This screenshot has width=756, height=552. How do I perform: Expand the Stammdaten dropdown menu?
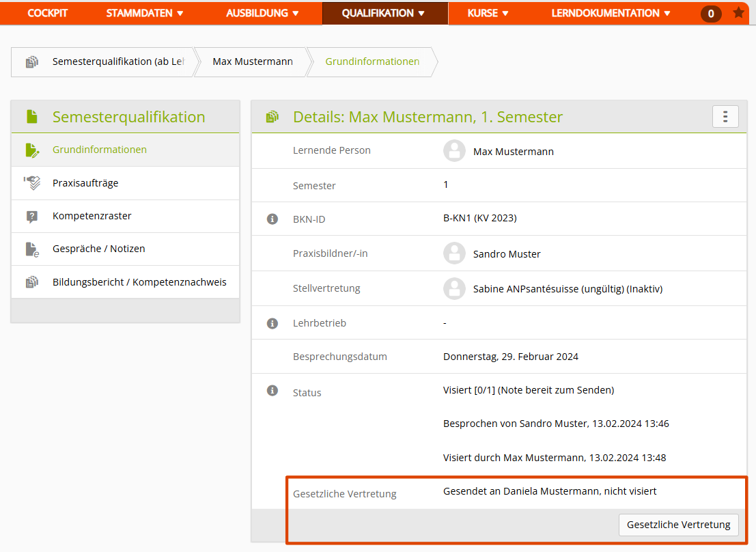pyautogui.click(x=145, y=13)
